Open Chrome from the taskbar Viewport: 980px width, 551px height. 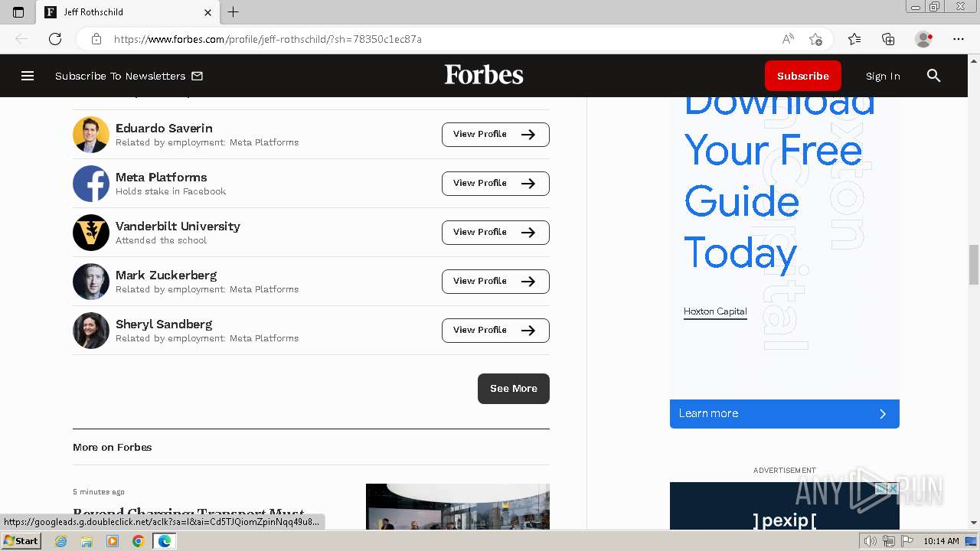tap(138, 541)
